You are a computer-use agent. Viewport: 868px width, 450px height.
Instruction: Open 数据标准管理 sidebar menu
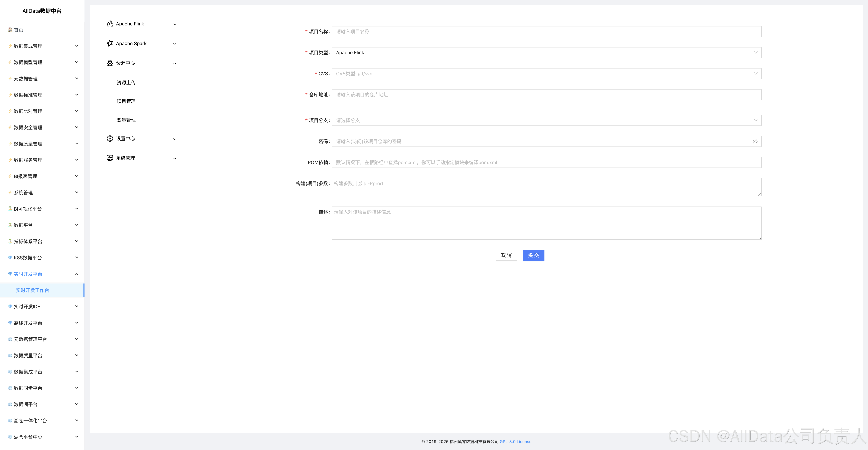(x=42, y=95)
